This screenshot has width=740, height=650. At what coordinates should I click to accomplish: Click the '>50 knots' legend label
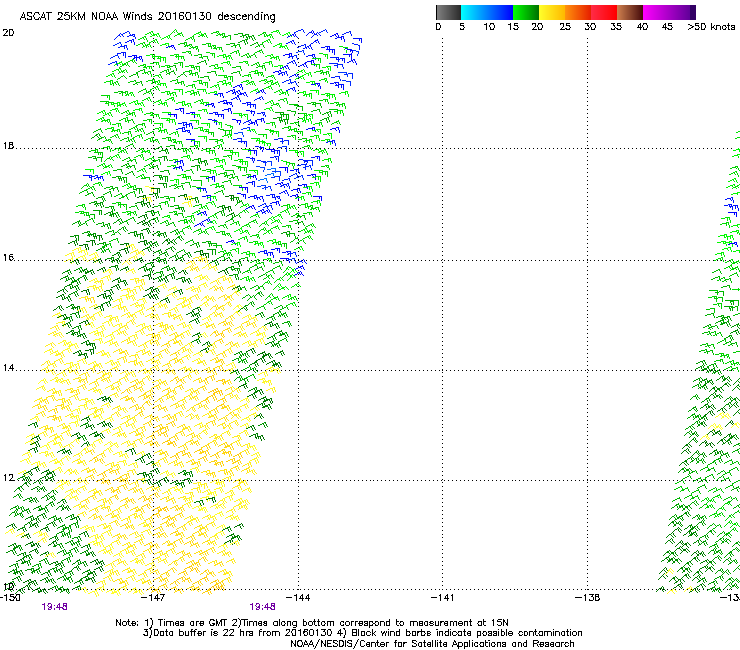711,27
